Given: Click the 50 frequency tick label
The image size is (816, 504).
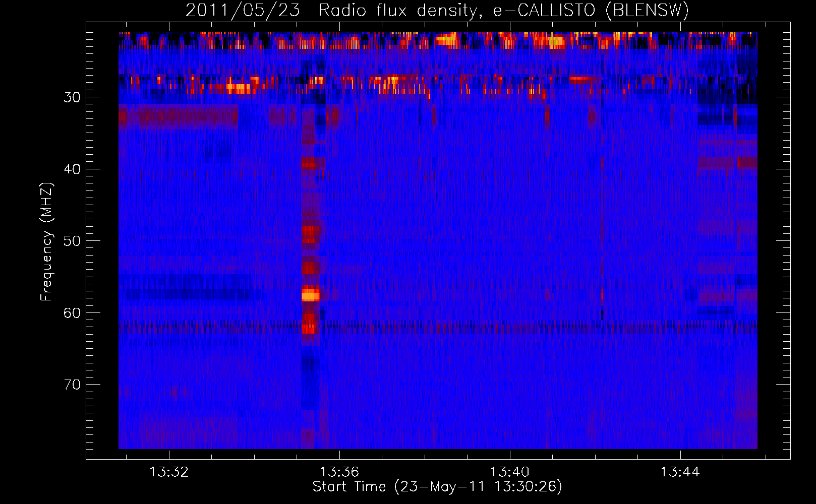Looking at the screenshot, I should point(72,241).
